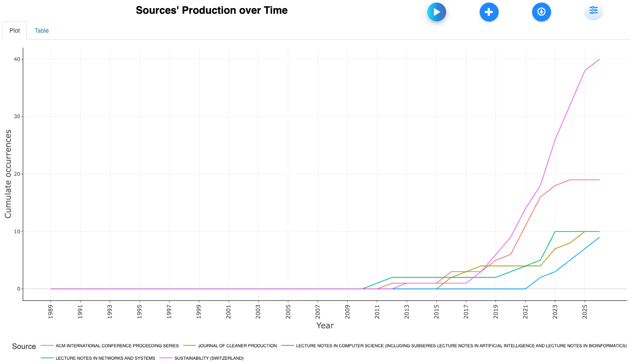Image resolution: width=634 pixels, height=364 pixels.
Task: Click the red ACM legend line swatch
Action: (x=47, y=346)
